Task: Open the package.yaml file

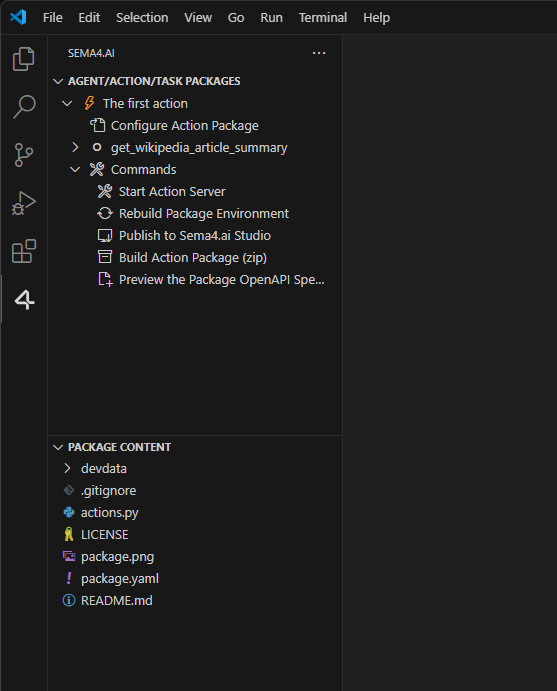Action: click(120, 578)
